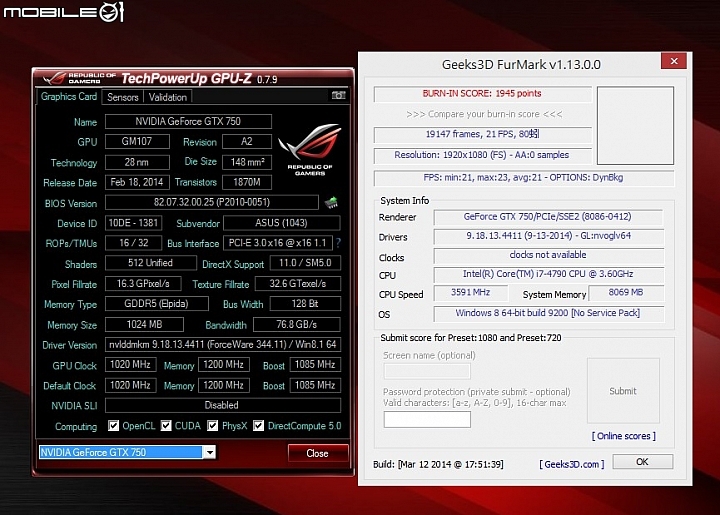The height and width of the screenshot is (515, 720).
Task: Click the Device ID 10DE - 1381 field
Action: click(134, 223)
